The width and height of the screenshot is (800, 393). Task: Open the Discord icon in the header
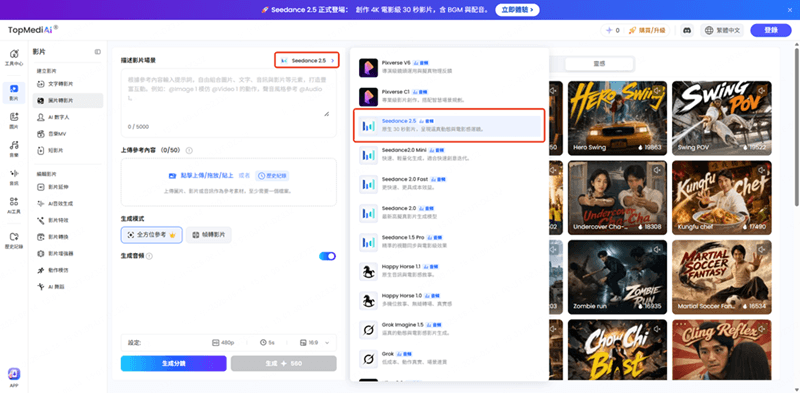point(687,31)
